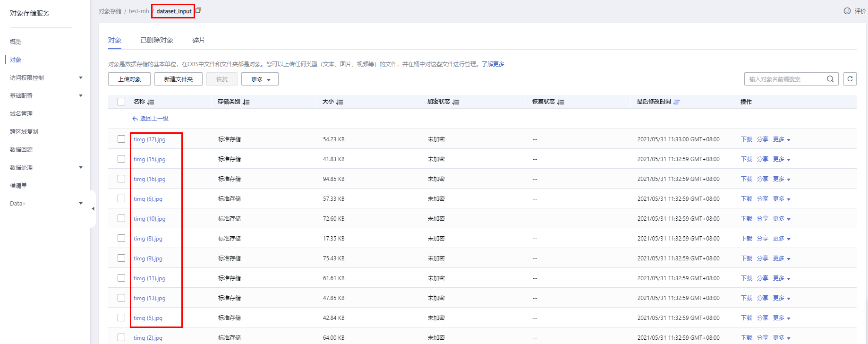Toggle the select-all header checkbox

[x=121, y=102]
